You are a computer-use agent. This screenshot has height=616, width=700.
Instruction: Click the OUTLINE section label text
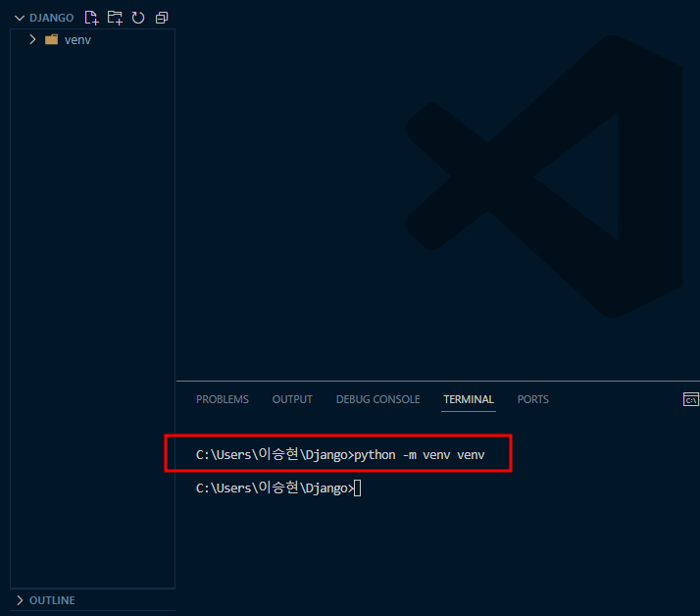click(52, 600)
